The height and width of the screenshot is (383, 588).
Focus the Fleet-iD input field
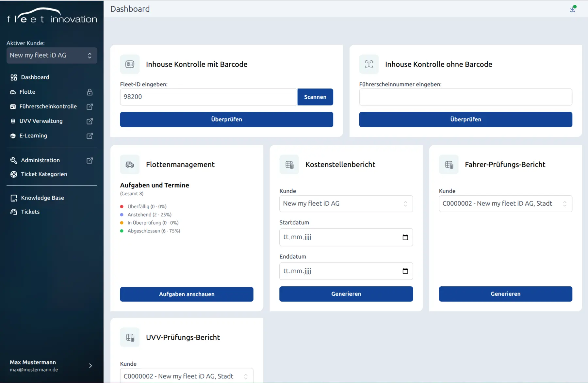click(x=209, y=97)
